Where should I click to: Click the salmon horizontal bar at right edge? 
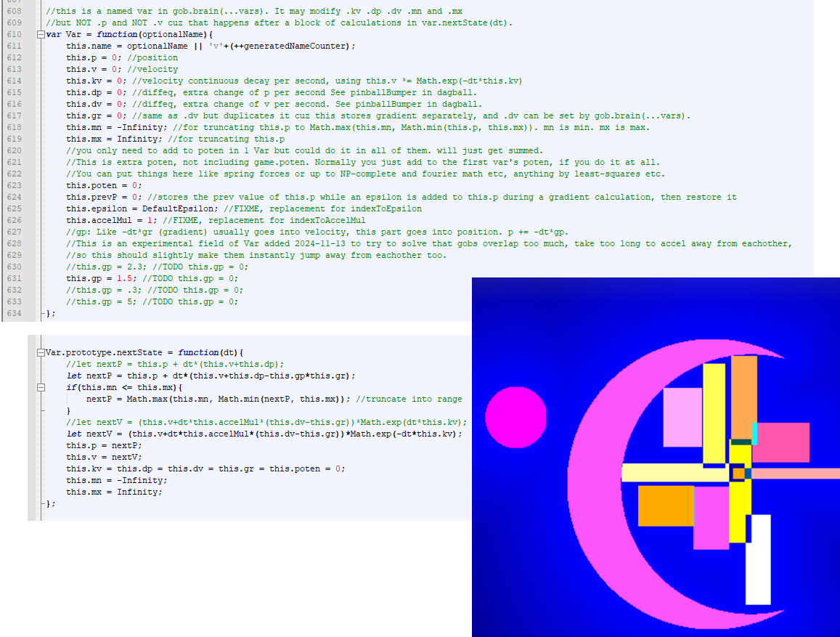pos(796,474)
